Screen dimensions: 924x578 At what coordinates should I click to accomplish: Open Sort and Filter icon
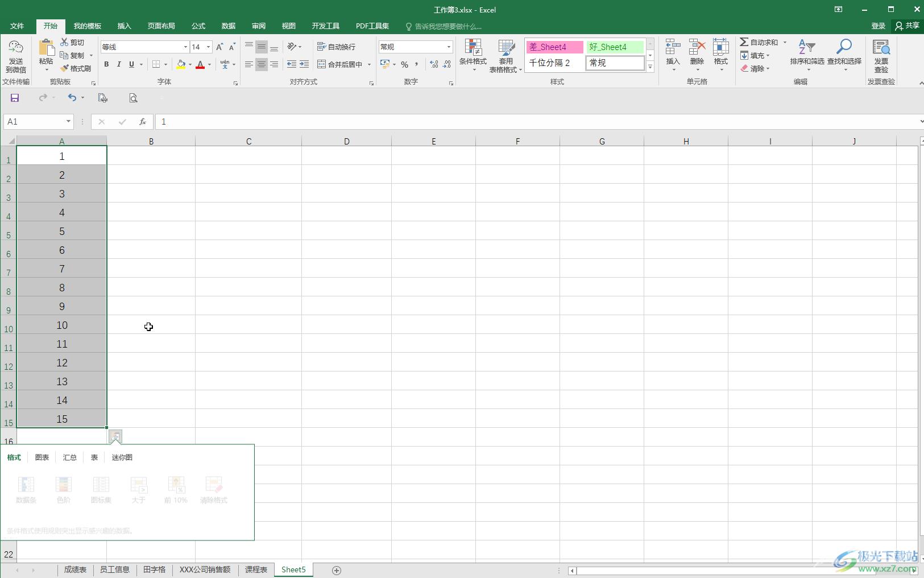point(807,47)
